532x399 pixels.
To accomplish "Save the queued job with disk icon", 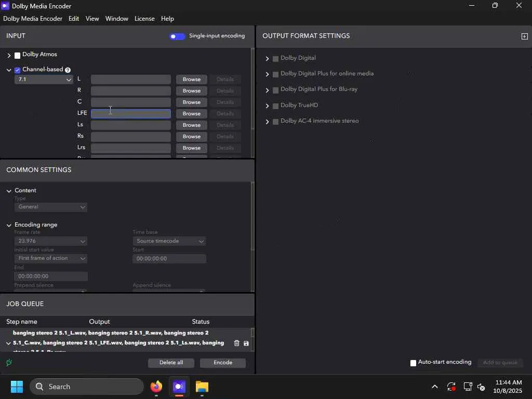I will point(246,343).
